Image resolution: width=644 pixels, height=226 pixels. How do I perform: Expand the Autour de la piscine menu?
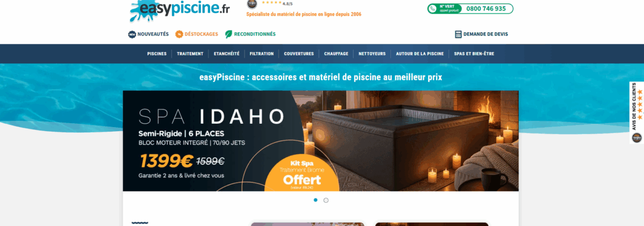click(420, 54)
